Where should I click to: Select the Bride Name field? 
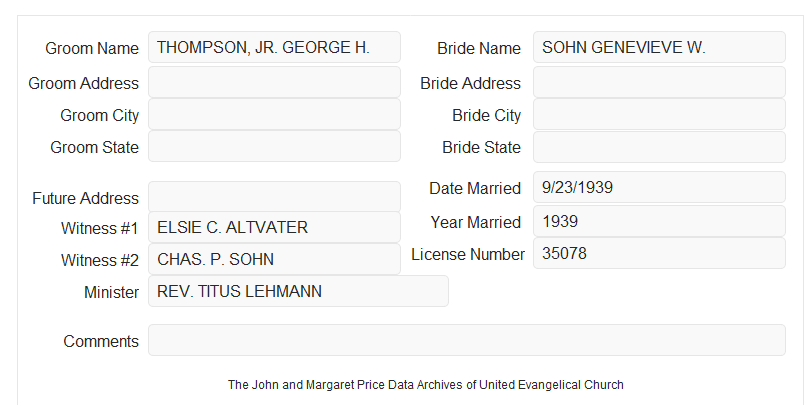click(x=659, y=47)
